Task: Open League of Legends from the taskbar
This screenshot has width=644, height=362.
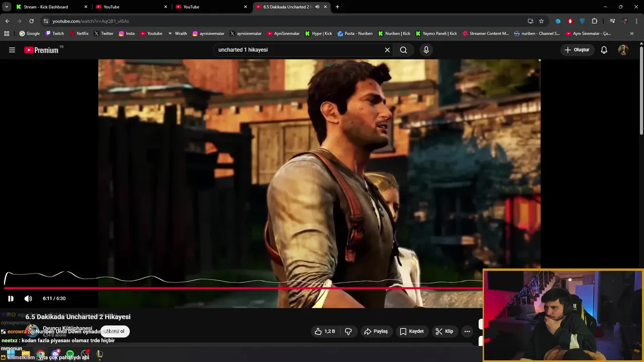Action: click(100, 354)
